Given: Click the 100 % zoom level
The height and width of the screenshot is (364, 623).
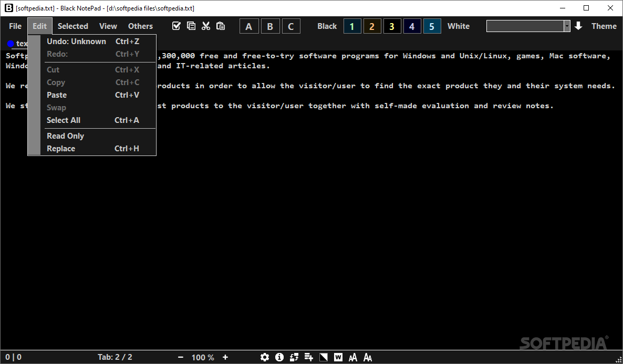Looking at the screenshot, I should pyautogui.click(x=203, y=357).
